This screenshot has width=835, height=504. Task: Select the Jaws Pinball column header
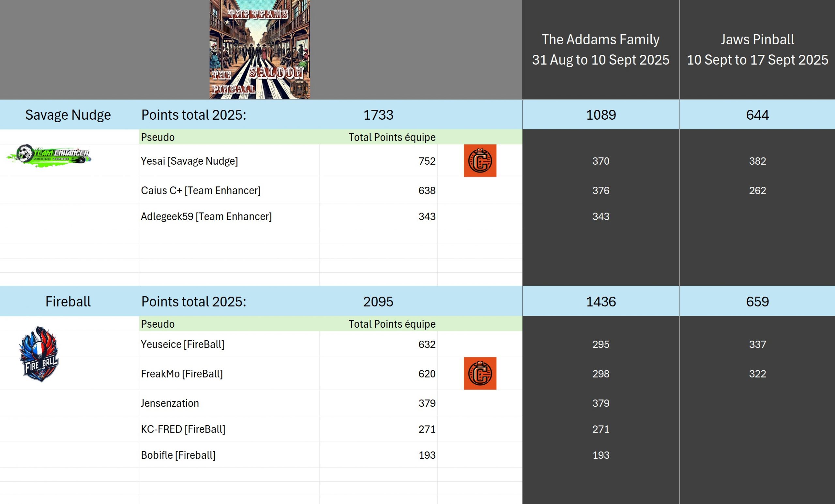click(x=757, y=50)
